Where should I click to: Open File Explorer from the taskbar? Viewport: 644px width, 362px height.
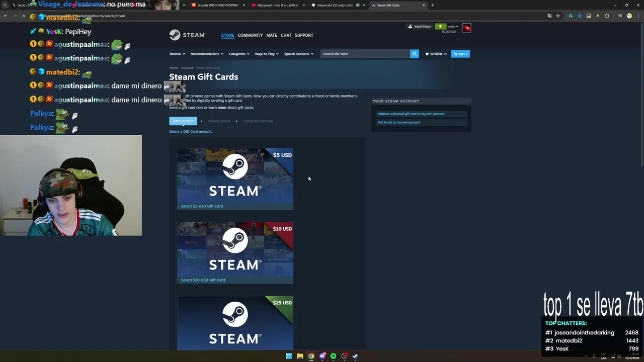tap(300, 356)
